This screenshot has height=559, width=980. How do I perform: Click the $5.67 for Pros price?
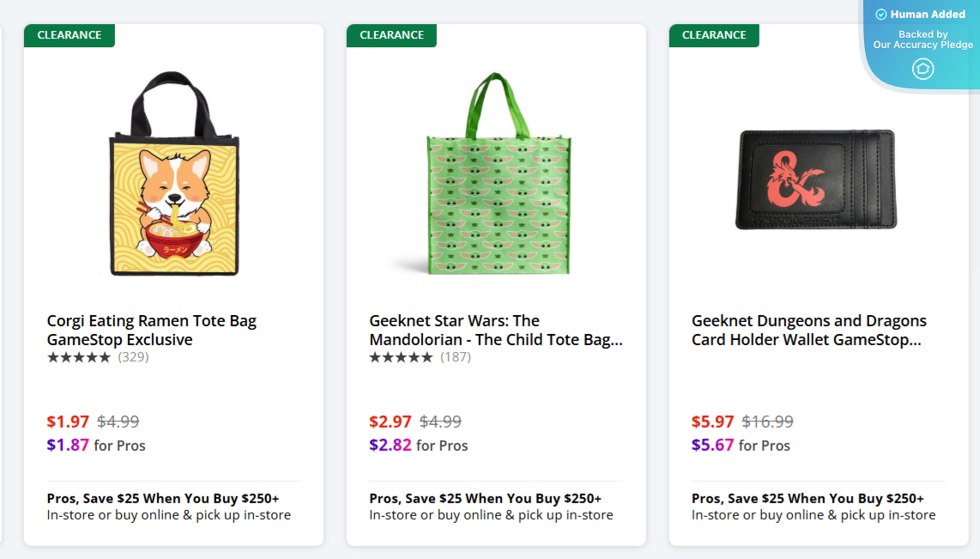tap(713, 445)
